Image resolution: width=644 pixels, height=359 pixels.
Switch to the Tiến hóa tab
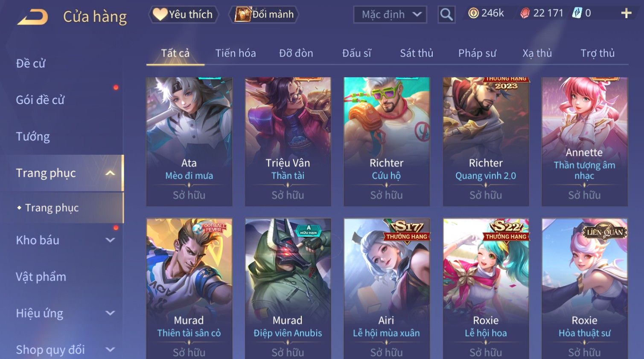click(236, 53)
